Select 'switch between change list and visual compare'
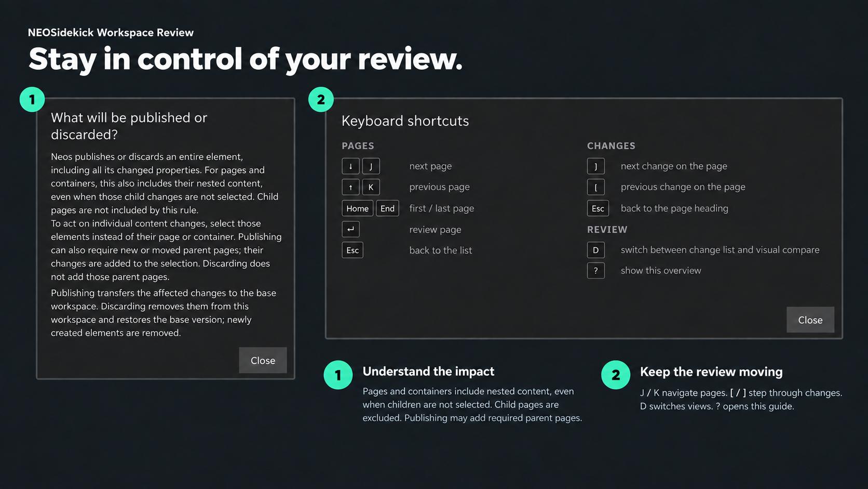The width and height of the screenshot is (868, 489). click(720, 250)
